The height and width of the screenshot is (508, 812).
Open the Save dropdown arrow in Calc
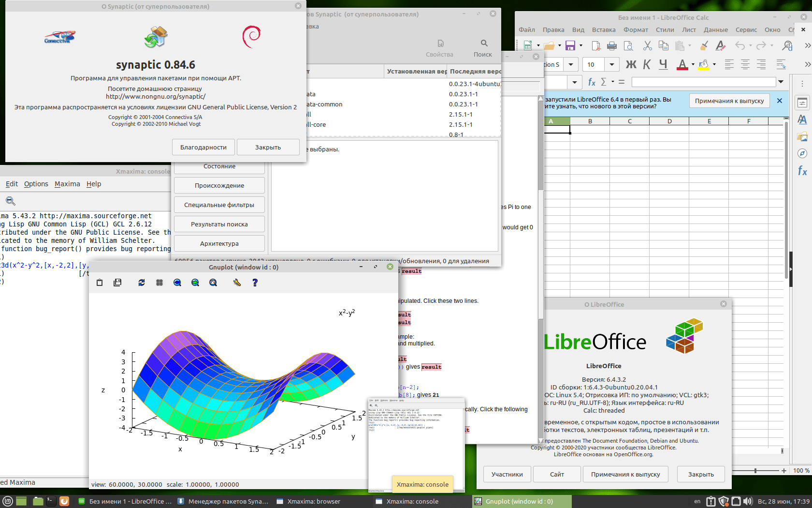(x=581, y=45)
